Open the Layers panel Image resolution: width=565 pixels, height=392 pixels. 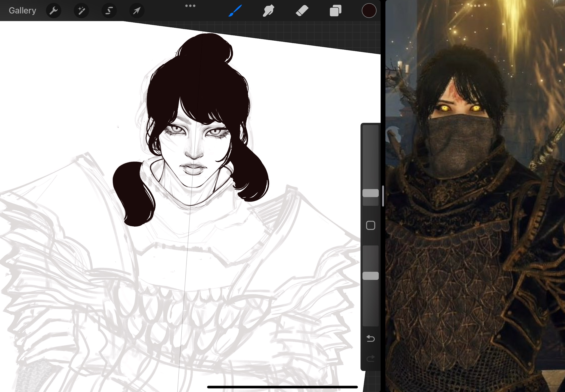(x=336, y=11)
